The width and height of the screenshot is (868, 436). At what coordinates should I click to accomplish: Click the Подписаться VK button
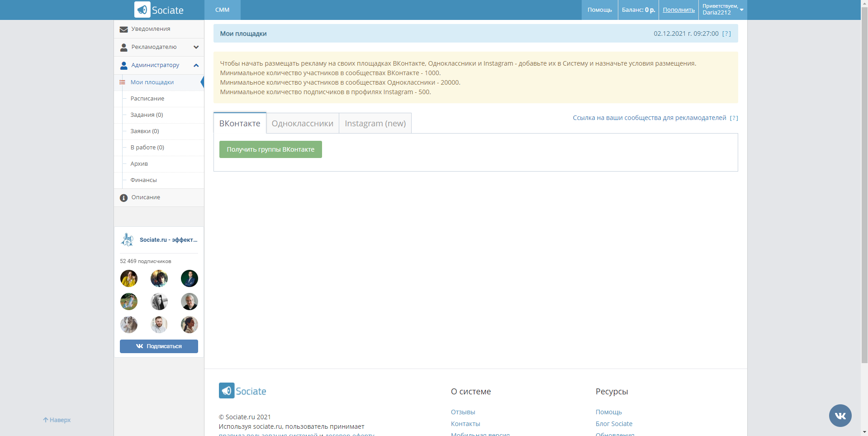tap(159, 346)
